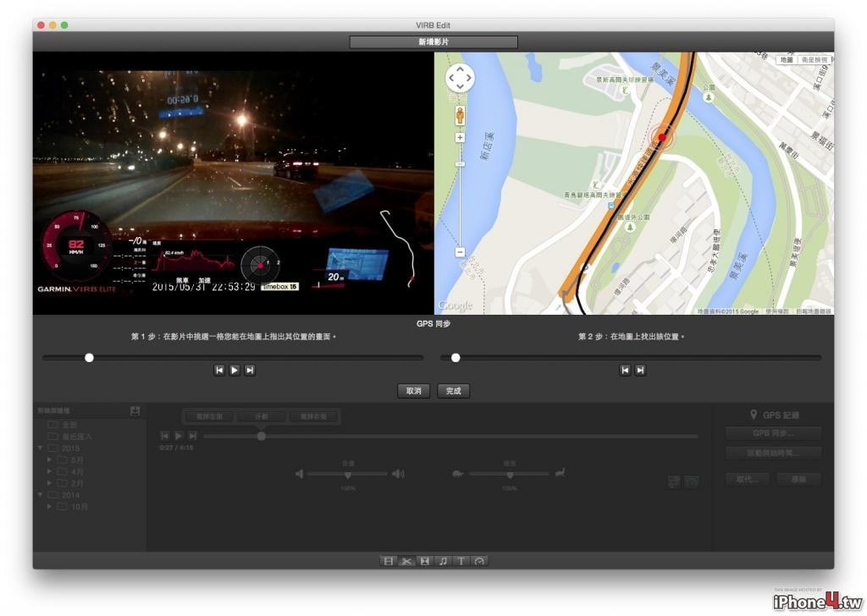Image resolution: width=867 pixels, height=616 pixels.
Task: Zoom in the map with plus button
Action: pos(460,138)
